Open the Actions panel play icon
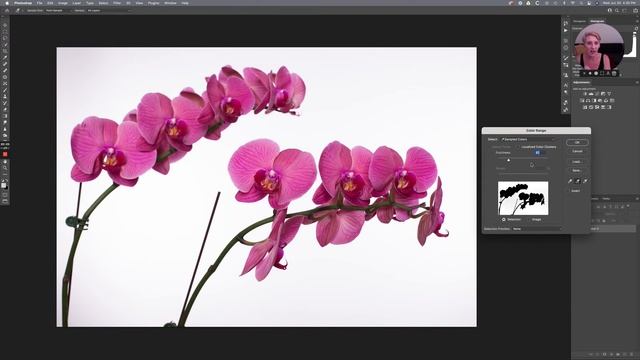The image size is (640, 360). 566,31
